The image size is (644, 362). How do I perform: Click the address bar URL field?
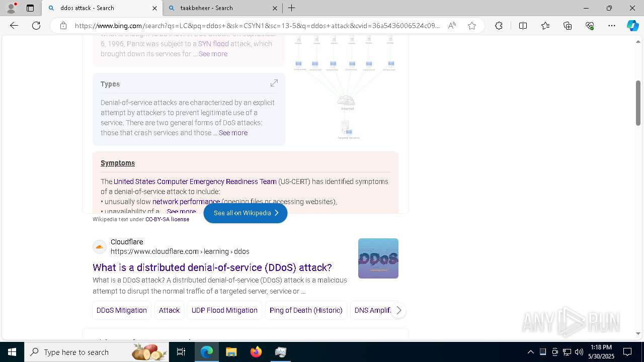[x=257, y=26]
